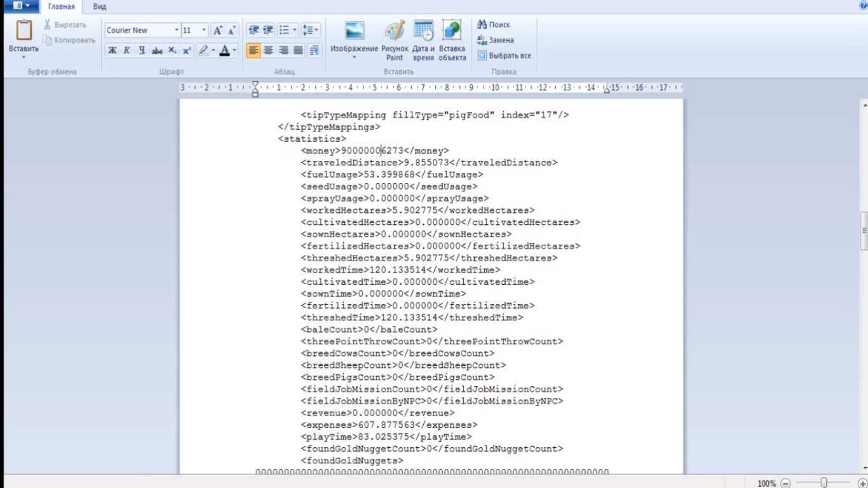Click the zoom slider in status bar

(x=824, y=483)
